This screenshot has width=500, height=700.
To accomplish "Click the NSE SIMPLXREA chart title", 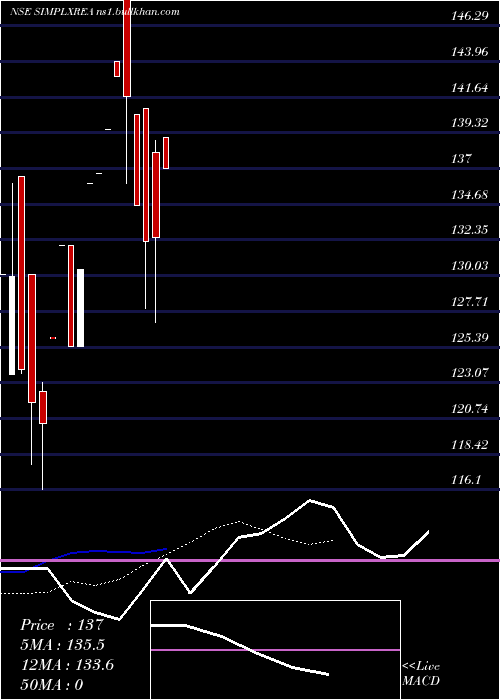I will [x=95, y=12].
